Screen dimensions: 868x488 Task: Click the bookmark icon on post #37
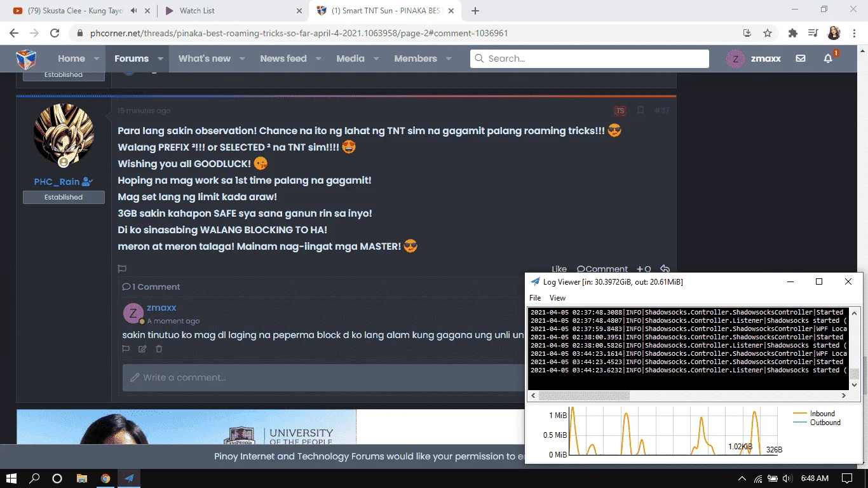[641, 111]
